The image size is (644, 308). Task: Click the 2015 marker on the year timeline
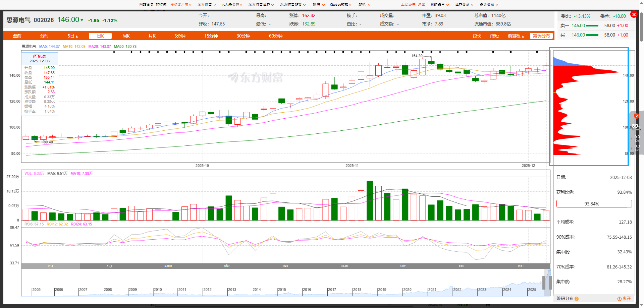(x=282, y=290)
